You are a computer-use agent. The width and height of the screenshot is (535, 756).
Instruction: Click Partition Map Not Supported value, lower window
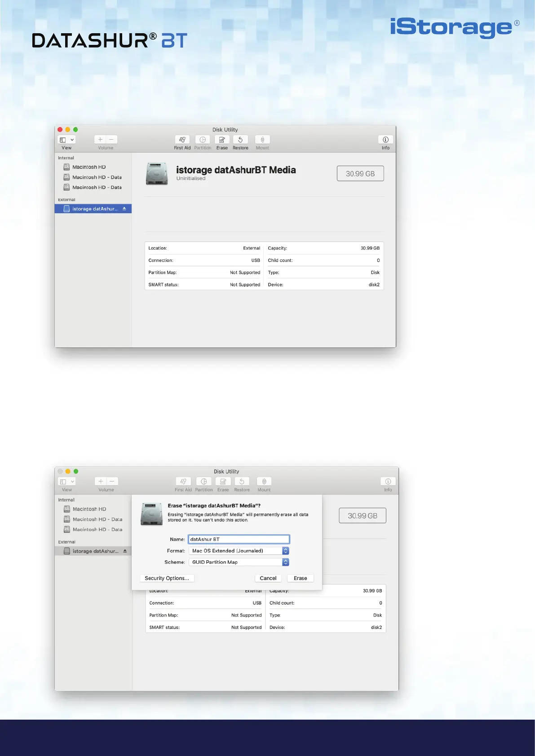click(x=246, y=615)
